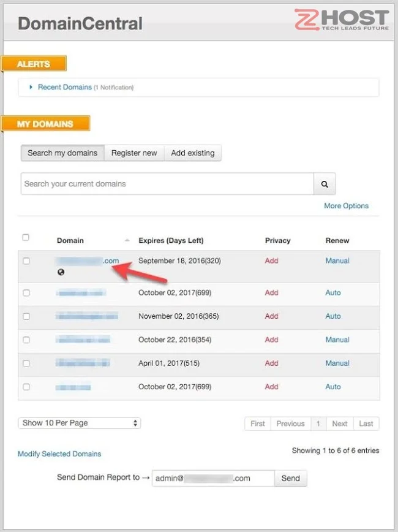
Task: Check the box for September 18, 2016 domain
Action: point(26,261)
